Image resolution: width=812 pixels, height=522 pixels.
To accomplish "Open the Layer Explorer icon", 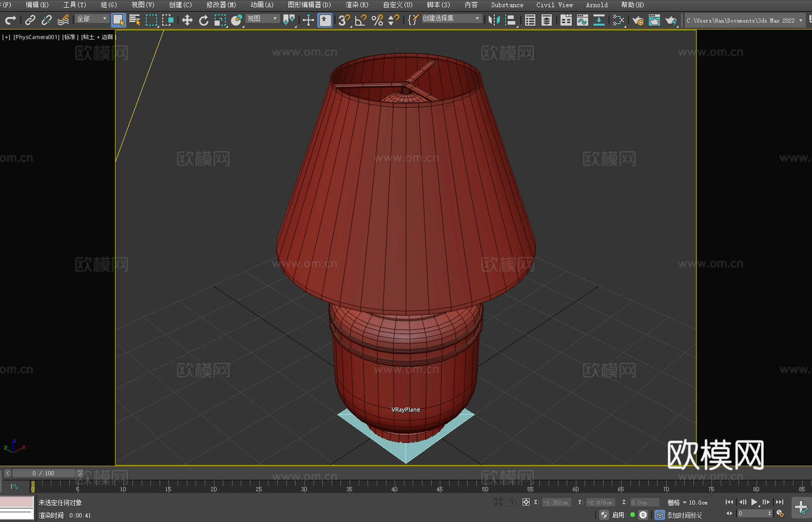I will click(x=547, y=21).
